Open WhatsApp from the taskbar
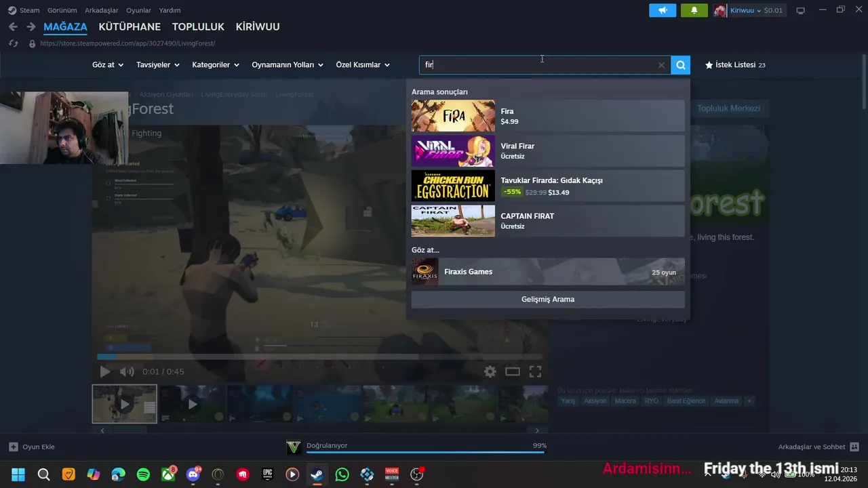The image size is (868, 488). tap(342, 474)
